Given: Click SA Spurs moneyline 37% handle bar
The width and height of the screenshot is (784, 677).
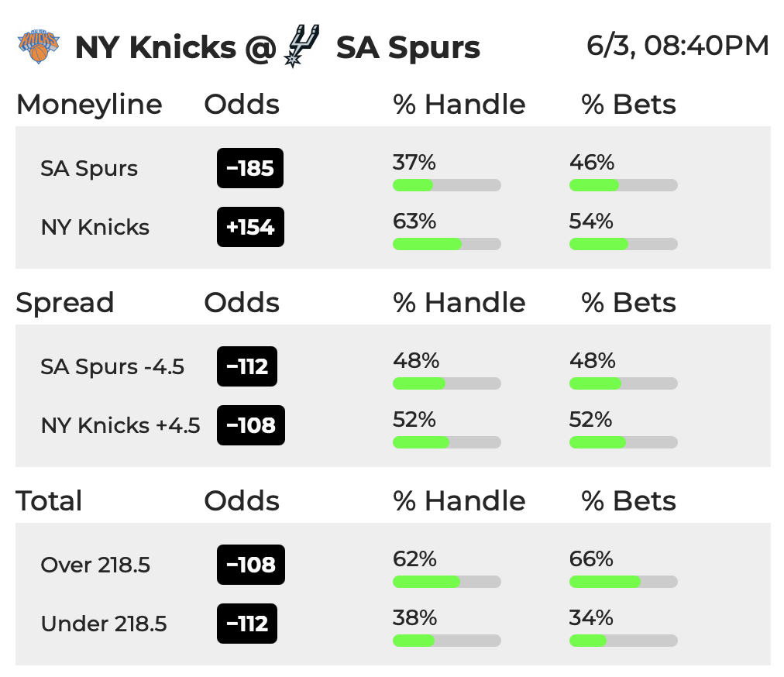Looking at the screenshot, I should 447,185.
